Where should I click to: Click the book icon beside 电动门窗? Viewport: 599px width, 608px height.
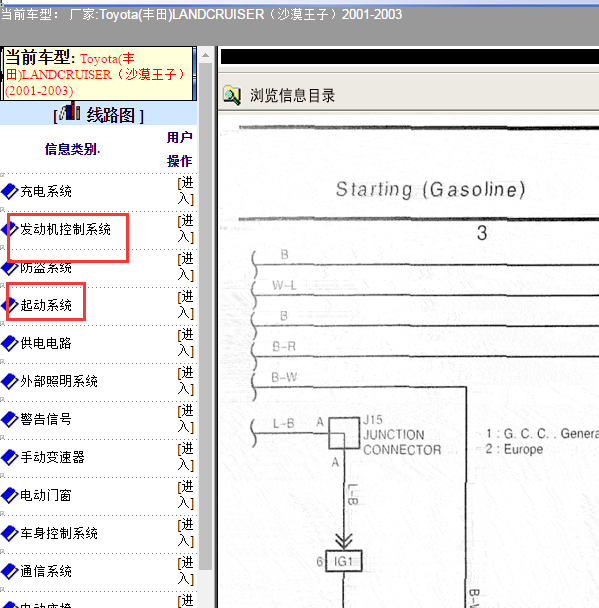pos(10,495)
